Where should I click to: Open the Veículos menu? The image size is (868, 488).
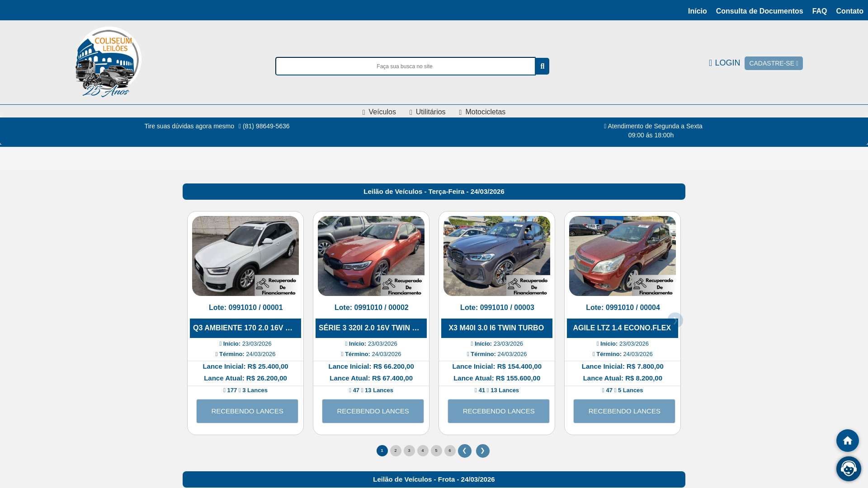click(379, 112)
